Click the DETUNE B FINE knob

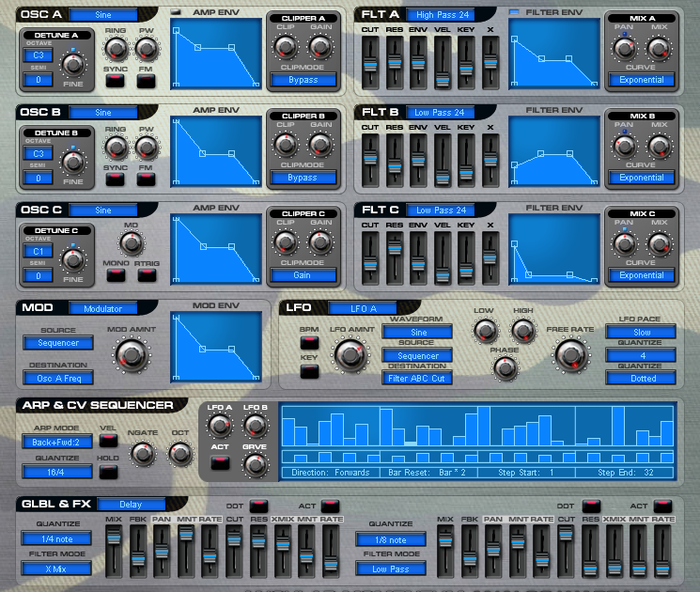[x=73, y=163]
